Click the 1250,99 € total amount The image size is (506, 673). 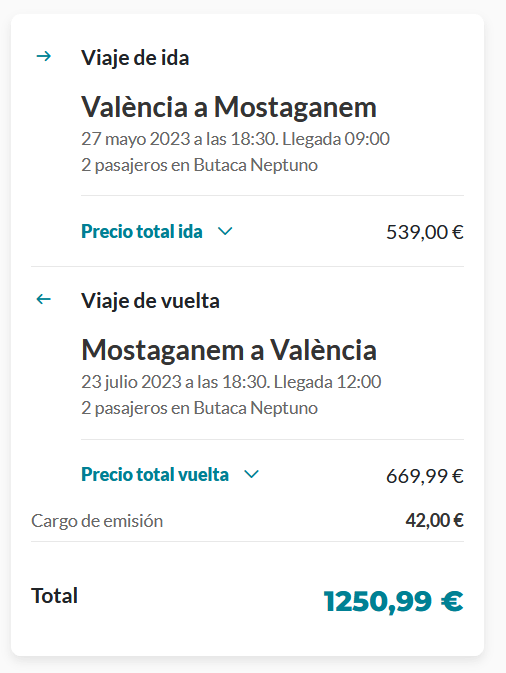point(393,601)
